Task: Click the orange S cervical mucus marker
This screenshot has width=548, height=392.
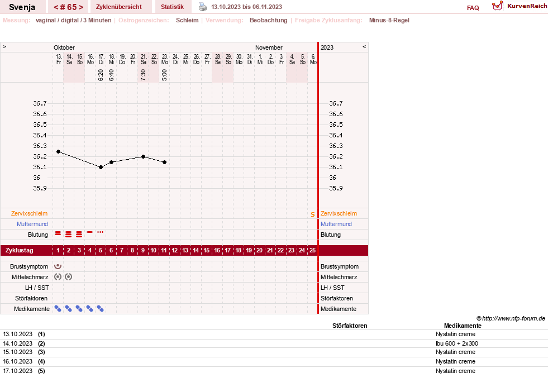Action: [313, 214]
